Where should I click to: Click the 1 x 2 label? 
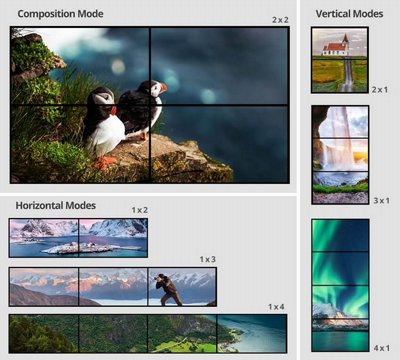pyautogui.click(x=139, y=210)
